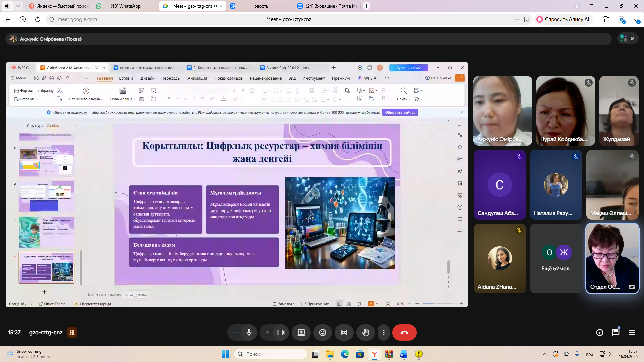Screen dimensions: 644x362
Task: Open Microsoft Word from the taskbar
Action: click(404, 354)
